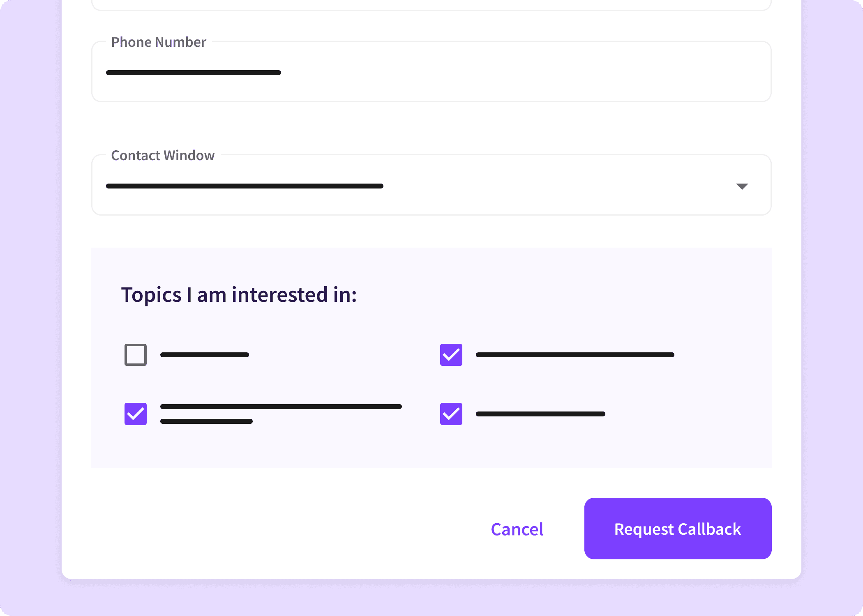Check the first topic checkbox

click(135, 355)
